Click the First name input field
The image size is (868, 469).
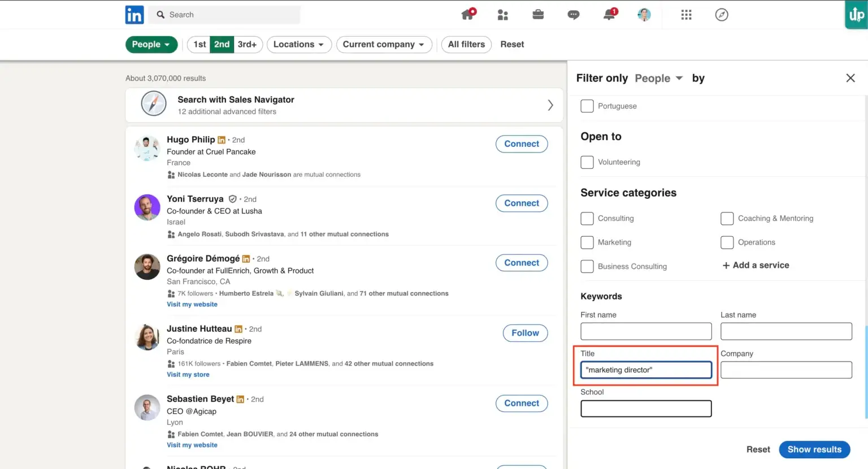[x=646, y=331]
